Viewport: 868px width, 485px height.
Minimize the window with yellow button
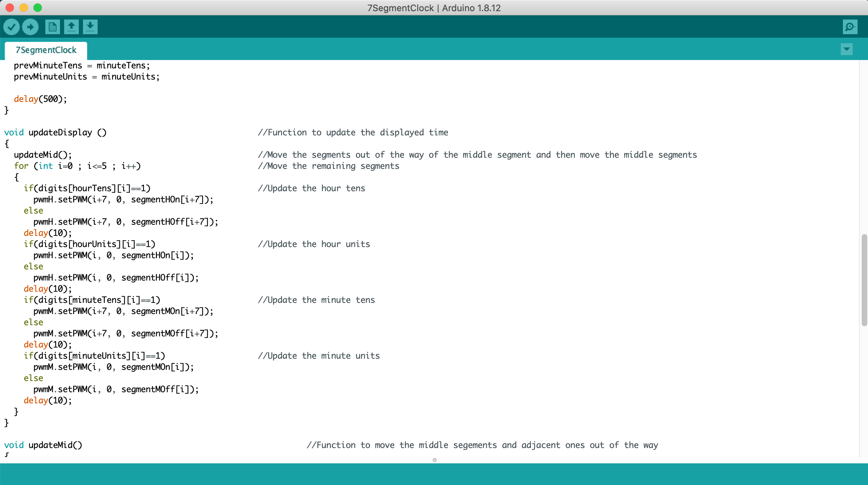(24, 8)
